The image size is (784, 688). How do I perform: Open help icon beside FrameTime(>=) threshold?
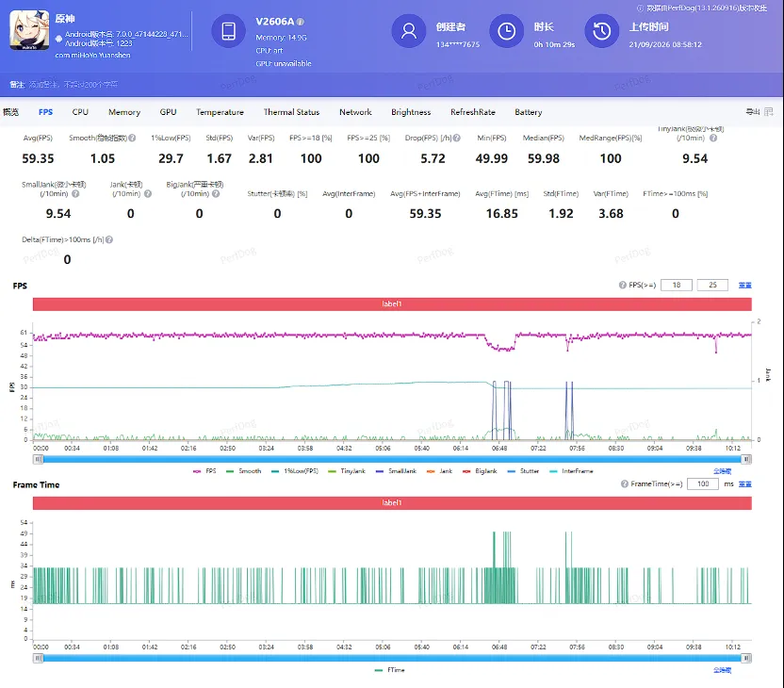click(x=625, y=484)
